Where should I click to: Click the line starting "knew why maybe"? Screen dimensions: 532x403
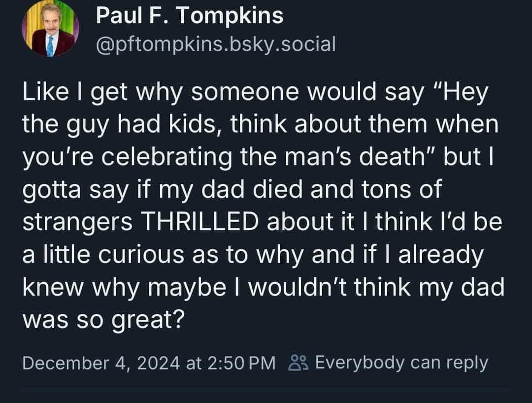[x=264, y=287]
